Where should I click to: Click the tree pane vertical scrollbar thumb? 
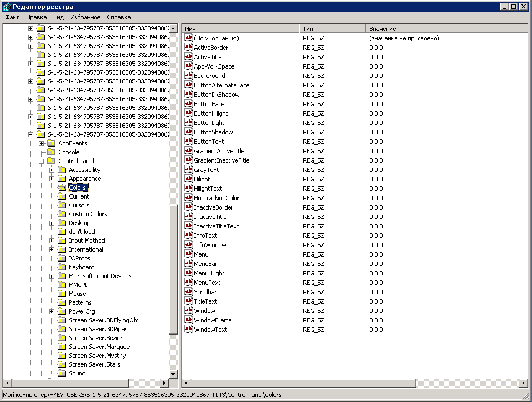tap(173, 269)
